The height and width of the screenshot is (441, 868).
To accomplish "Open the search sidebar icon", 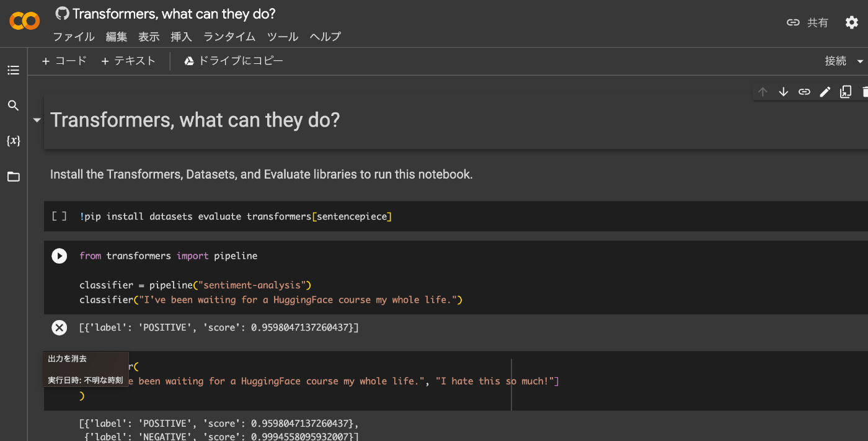I will tap(13, 105).
